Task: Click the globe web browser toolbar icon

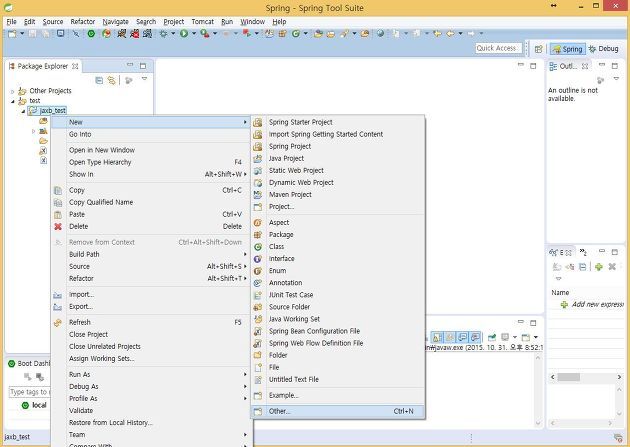Action: coord(380,34)
